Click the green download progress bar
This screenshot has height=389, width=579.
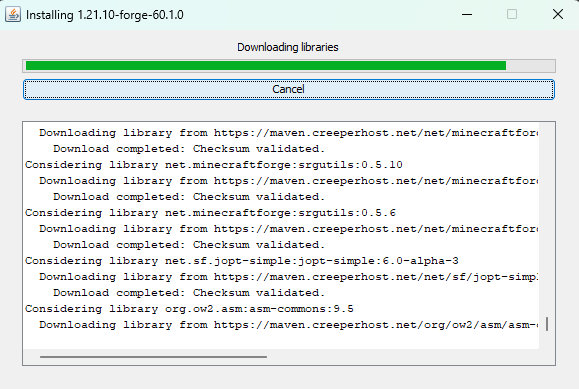[289, 66]
